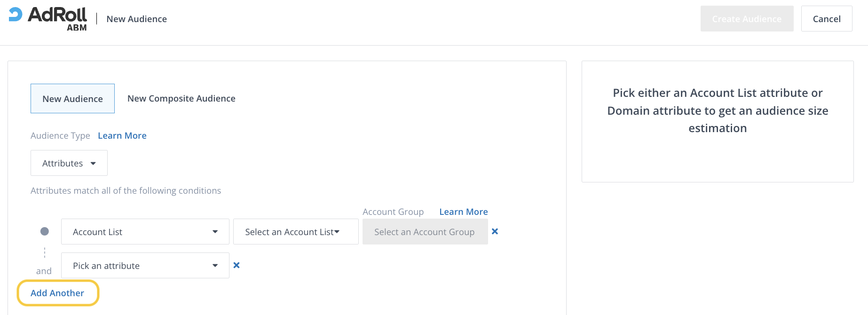This screenshot has width=868, height=315.
Task: Click the AdRoll ABM wordmark
Action: pyautogui.click(x=57, y=18)
